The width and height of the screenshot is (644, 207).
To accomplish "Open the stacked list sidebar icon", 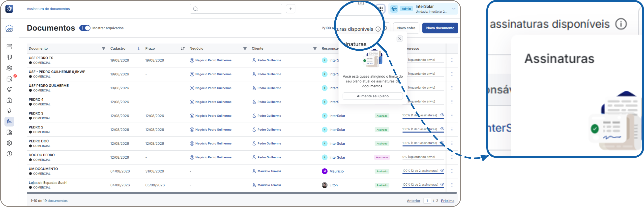I will click(9, 47).
